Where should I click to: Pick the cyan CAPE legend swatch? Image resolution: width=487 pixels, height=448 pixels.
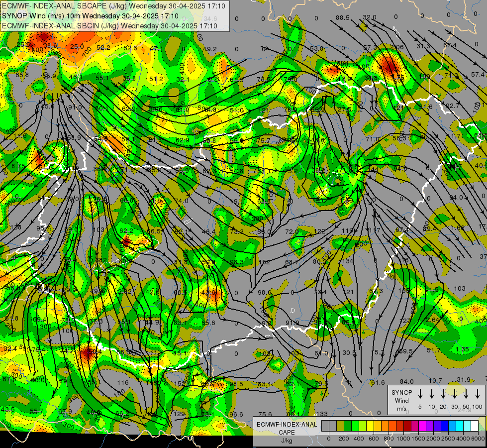[x=459, y=426]
